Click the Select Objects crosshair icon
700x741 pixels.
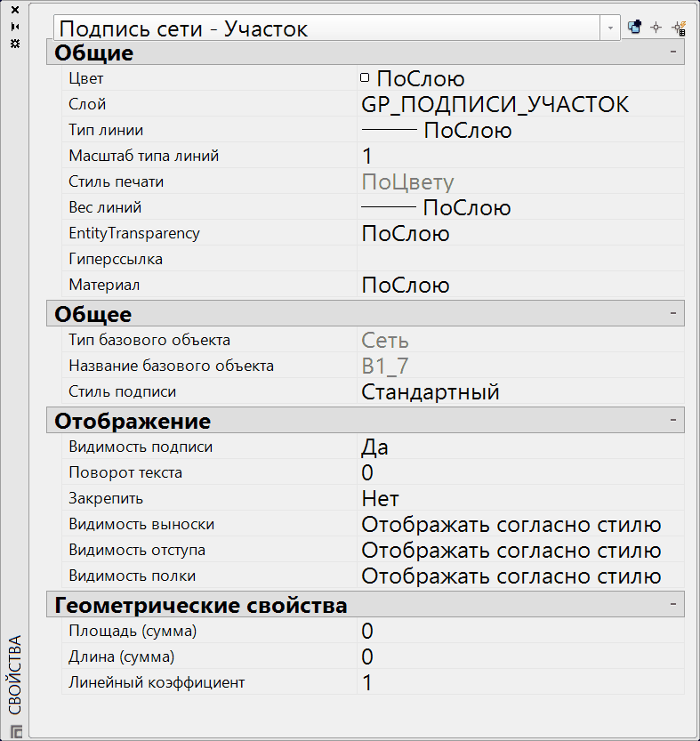656,28
